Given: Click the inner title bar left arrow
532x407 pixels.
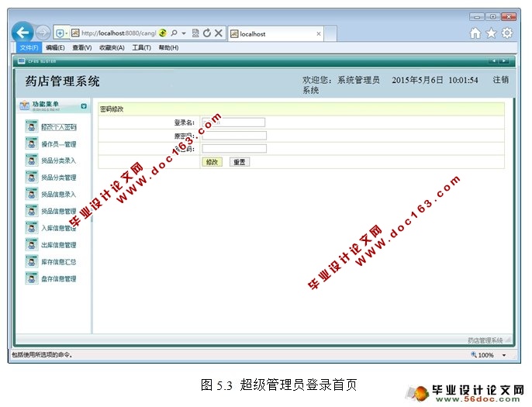Looking at the screenshot, I should pyautogui.click(x=494, y=61).
